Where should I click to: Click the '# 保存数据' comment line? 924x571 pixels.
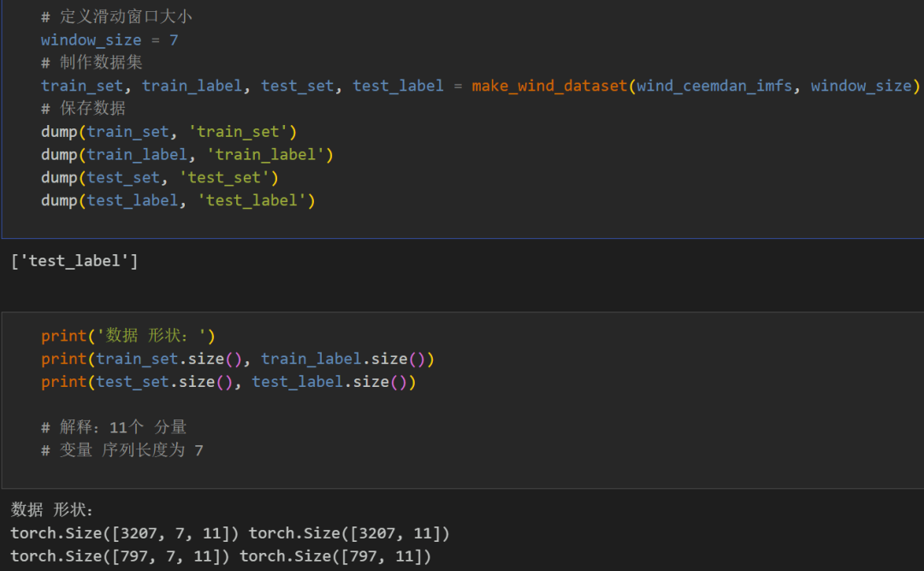click(83, 109)
